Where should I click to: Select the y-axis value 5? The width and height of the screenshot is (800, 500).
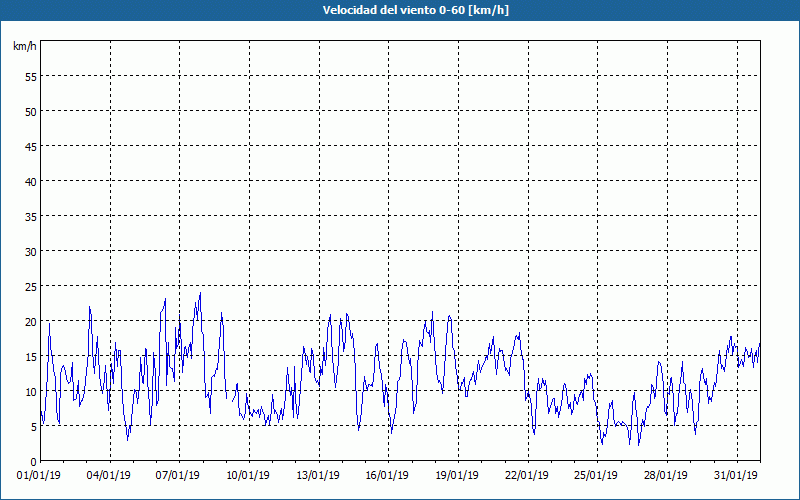34,427
